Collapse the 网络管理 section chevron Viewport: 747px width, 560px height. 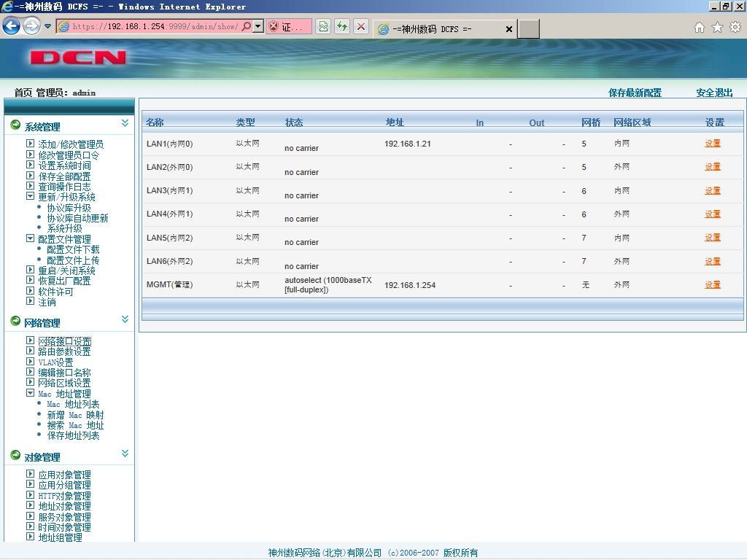tap(125, 319)
